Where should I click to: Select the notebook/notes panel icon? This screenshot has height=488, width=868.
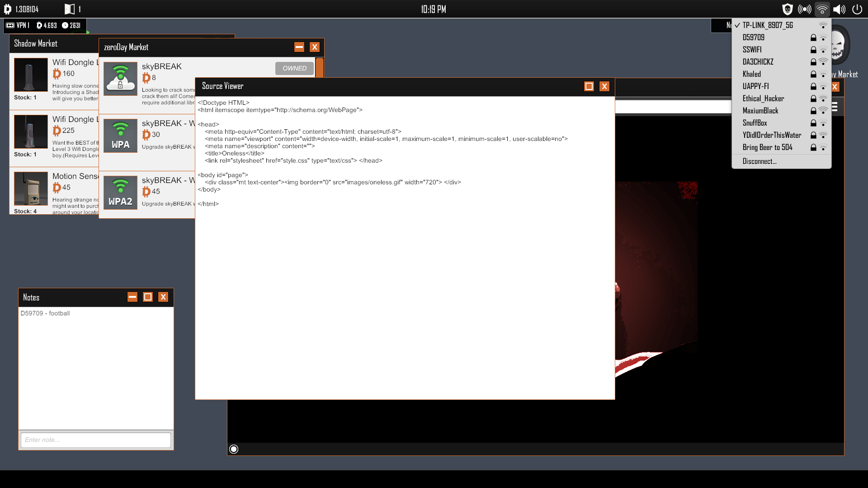pos(69,8)
